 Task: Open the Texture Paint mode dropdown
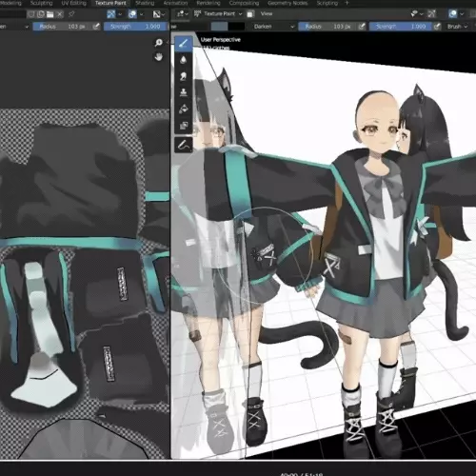(x=218, y=13)
